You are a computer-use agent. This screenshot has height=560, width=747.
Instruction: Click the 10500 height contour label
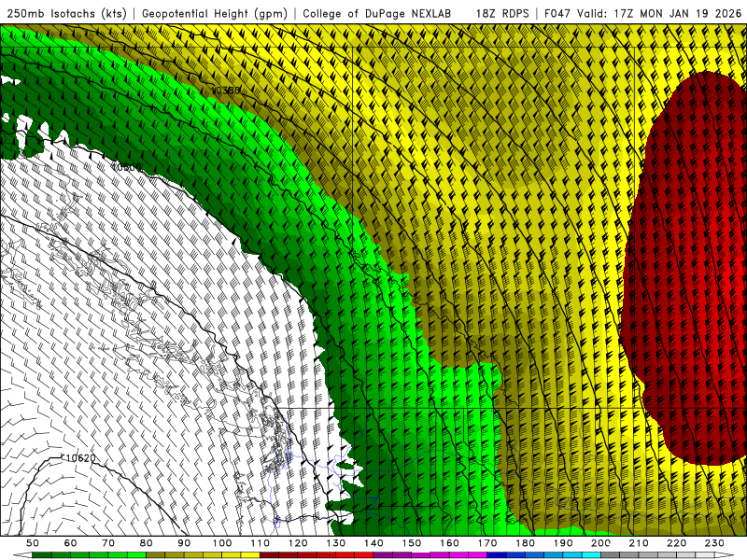click(127, 167)
